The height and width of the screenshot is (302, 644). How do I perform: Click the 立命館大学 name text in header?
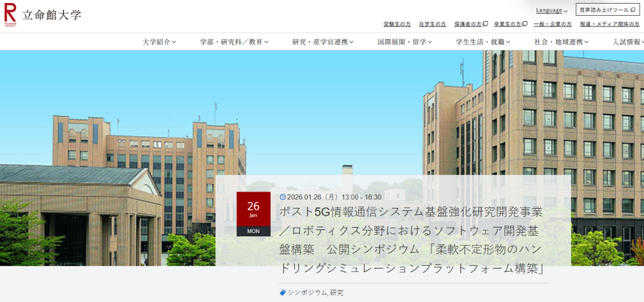coord(52,14)
